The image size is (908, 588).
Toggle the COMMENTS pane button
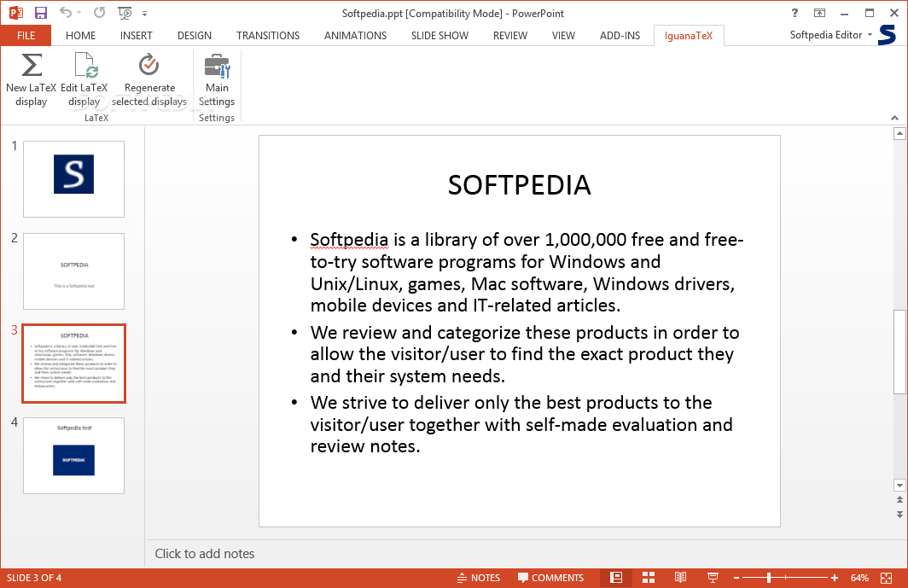550,578
